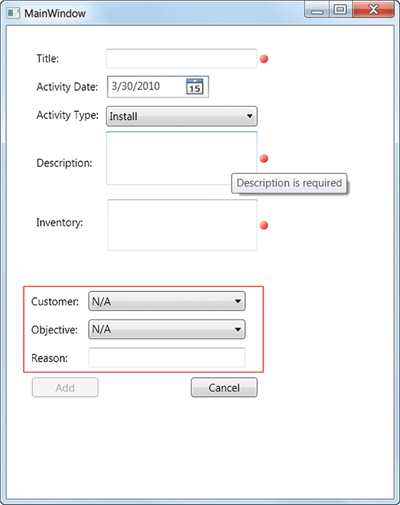400x505 pixels.
Task: Click the 'Title:' label
Action: click(x=48, y=59)
